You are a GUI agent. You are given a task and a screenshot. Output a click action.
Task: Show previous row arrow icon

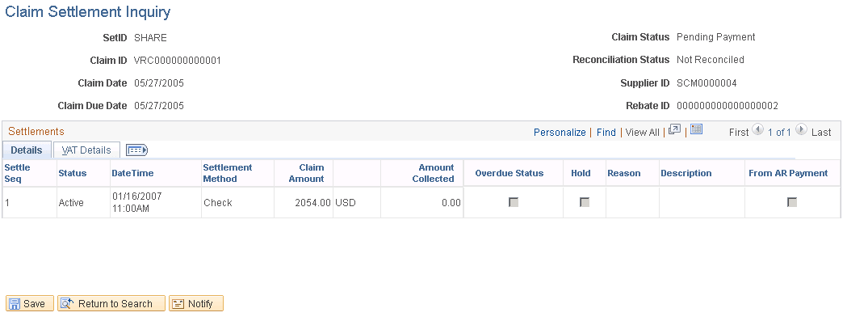(758, 129)
